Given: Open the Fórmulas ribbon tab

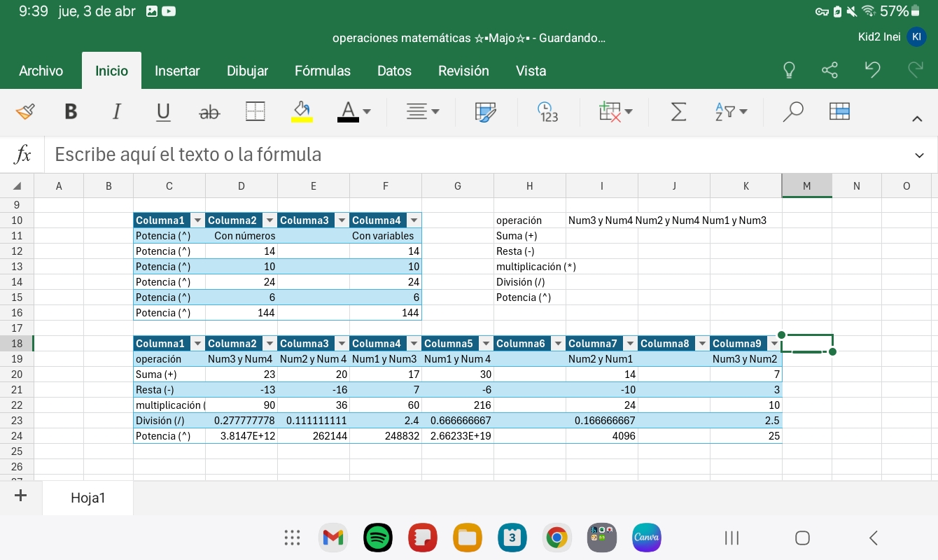Looking at the screenshot, I should tap(322, 71).
